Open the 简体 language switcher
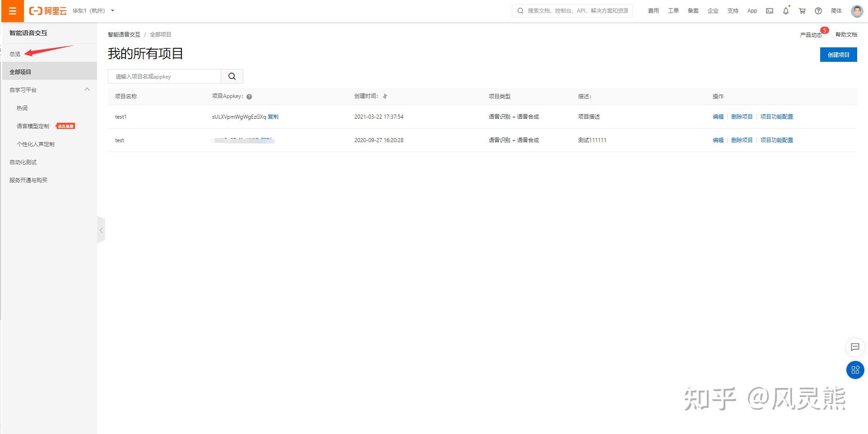The image size is (868, 434). [x=836, y=10]
